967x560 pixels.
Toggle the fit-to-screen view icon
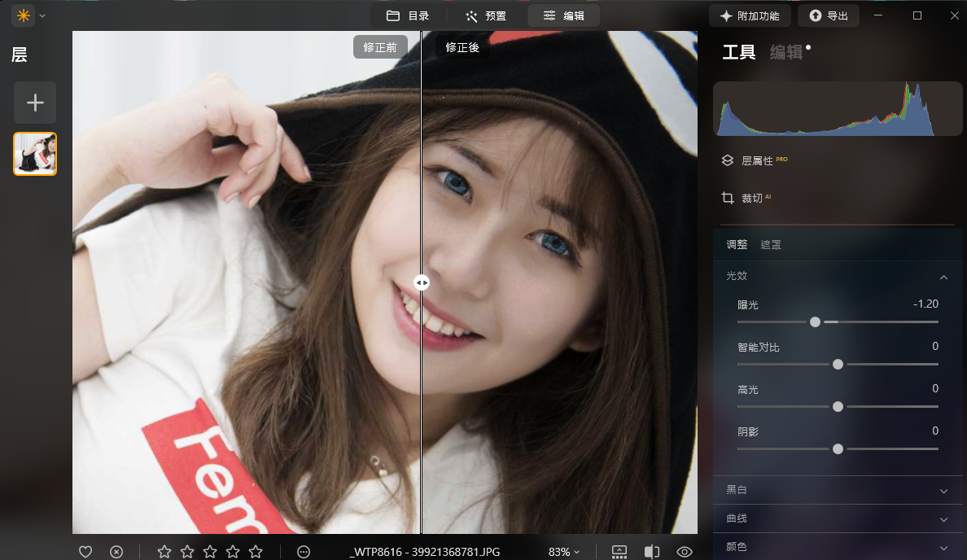[x=619, y=552]
